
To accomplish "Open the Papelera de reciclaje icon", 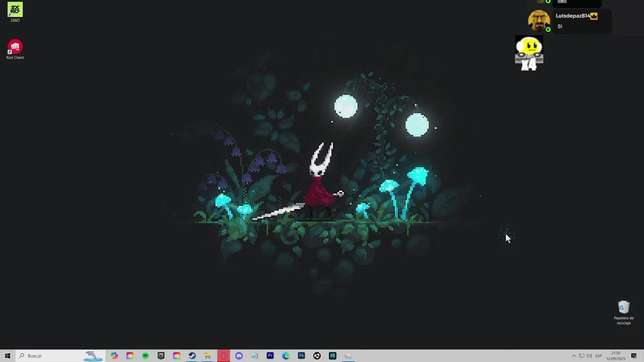I will click(624, 313).
